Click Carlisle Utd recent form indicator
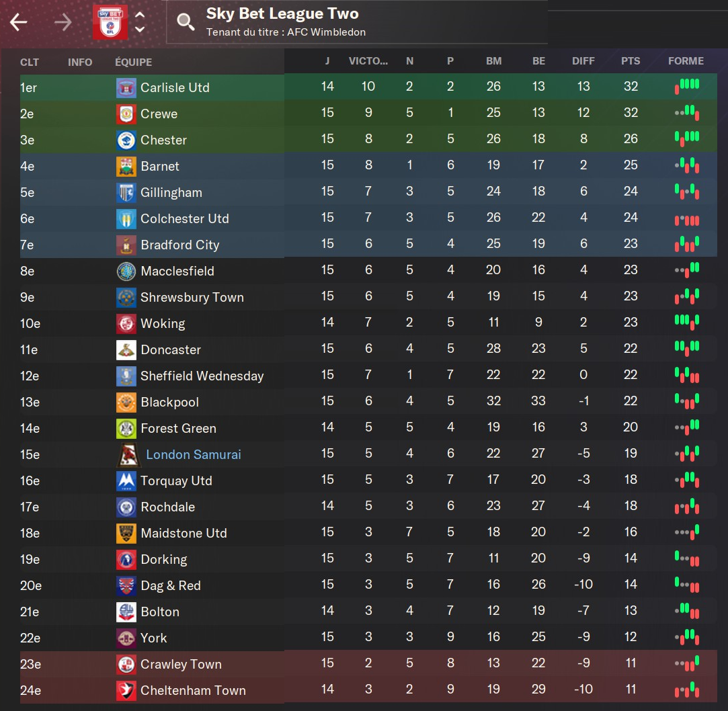Image resolution: width=728 pixels, height=711 pixels. pos(686,87)
